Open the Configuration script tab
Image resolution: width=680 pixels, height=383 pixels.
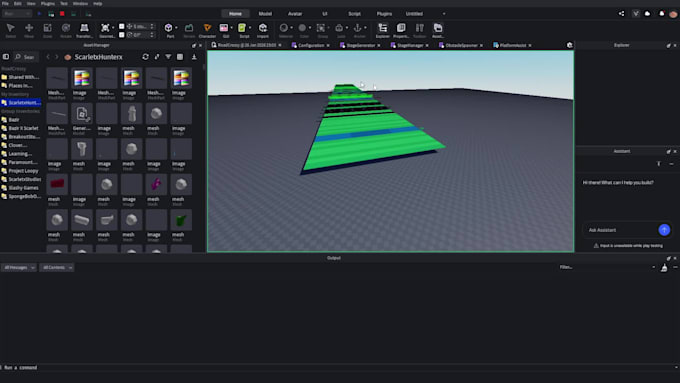(311, 45)
